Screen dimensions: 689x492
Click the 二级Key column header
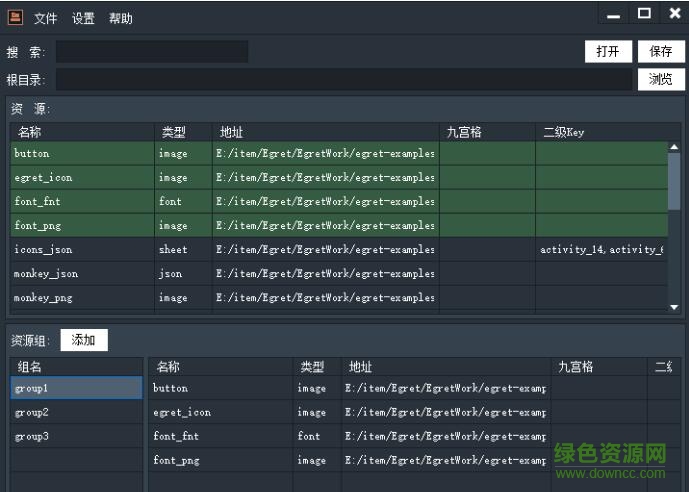pyautogui.click(x=600, y=132)
